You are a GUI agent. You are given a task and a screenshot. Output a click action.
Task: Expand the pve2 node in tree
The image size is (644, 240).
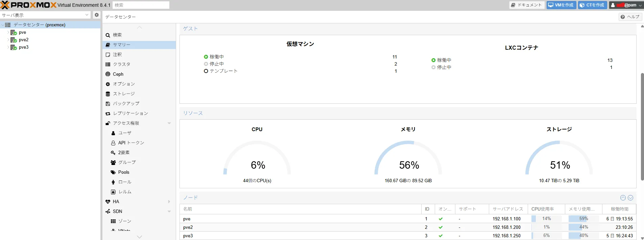point(8,40)
